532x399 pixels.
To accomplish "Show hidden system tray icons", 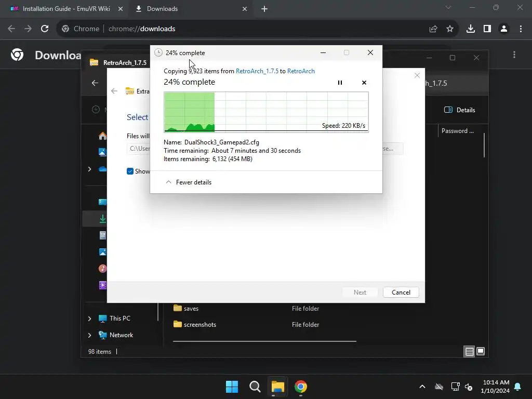I will (422, 387).
